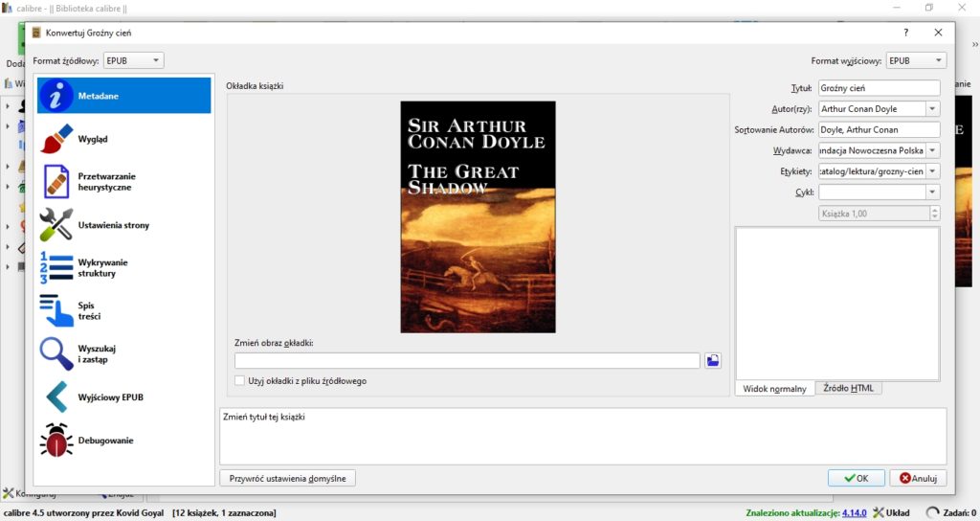The width and height of the screenshot is (980, 521).
Task: Open Ustawienia strony tools icon
Action: 57,225
